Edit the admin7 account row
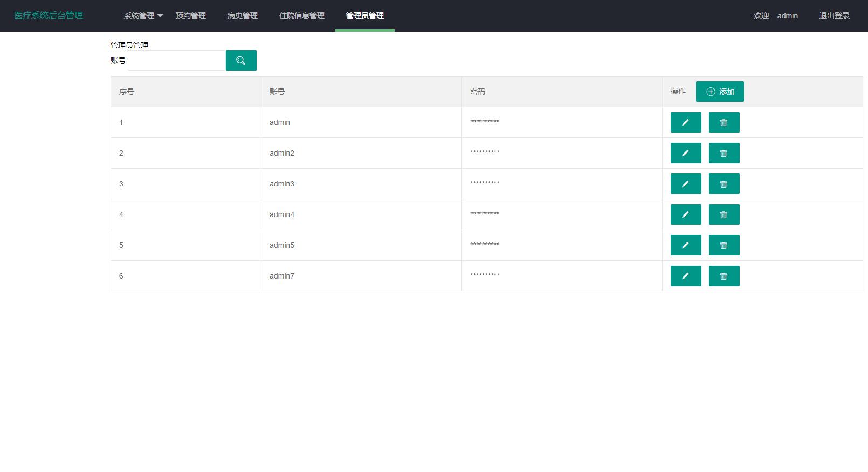Viewport: 868px width, 472px height. 685,276
